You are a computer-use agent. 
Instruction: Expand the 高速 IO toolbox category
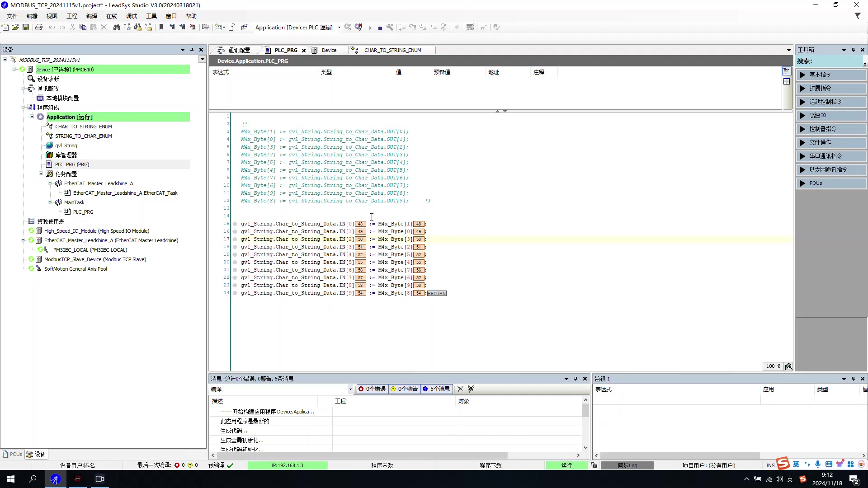[831, 116]
